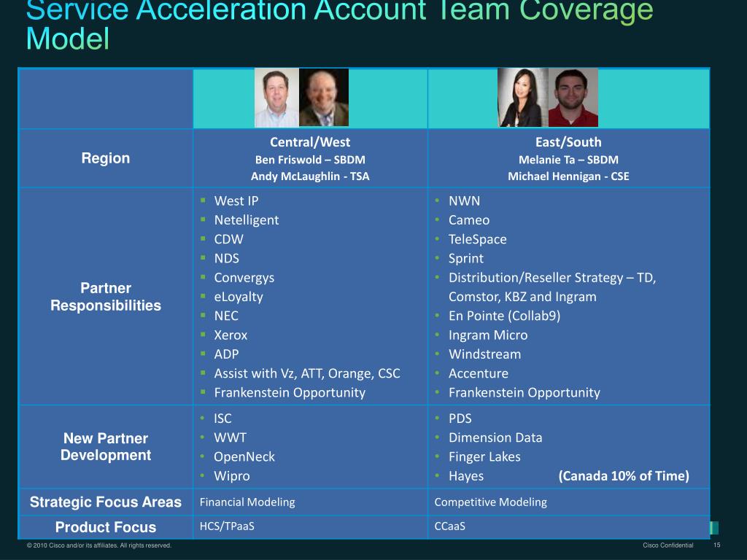The height and width of the screenshot is (560, 747).
Task: Click Michael Hennigan's portrait photo
Action: 573,98
